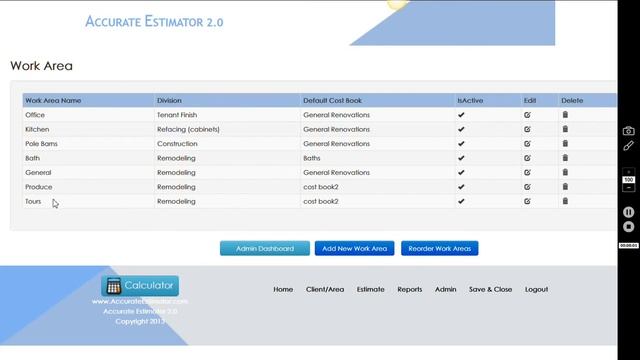Click Logout in footer menu

click(x=537, y=289)
